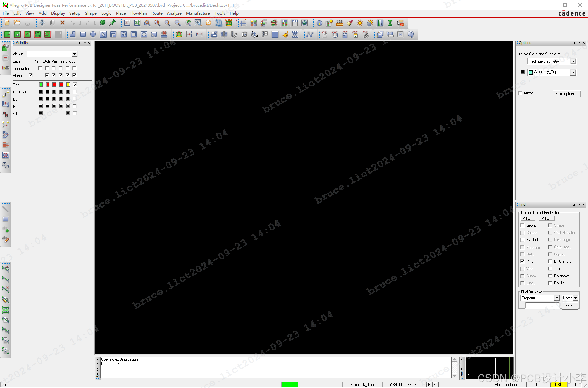Open the Visibility panel options arrow
The height and width of the screenshot is (388, 588).
pos(85,43)
